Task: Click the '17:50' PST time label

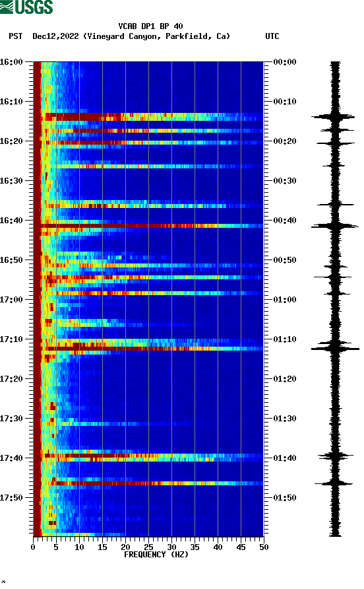Action: click(x=11, y=498)
